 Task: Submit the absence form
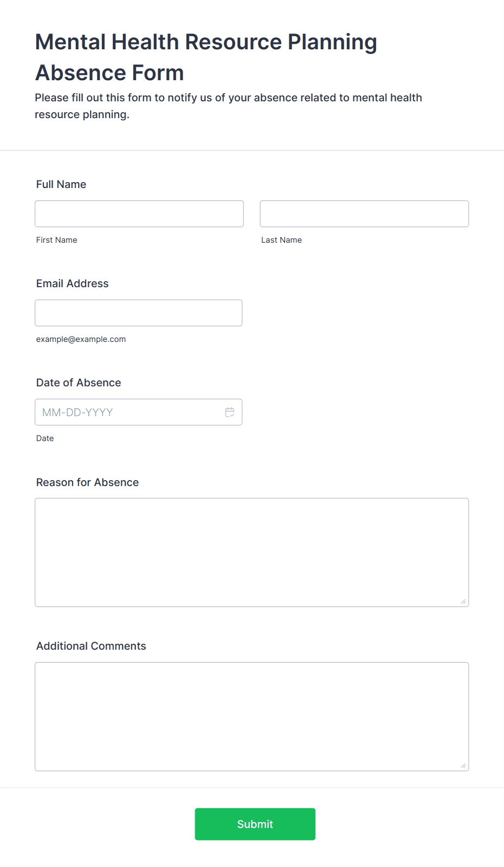[255, 824]
